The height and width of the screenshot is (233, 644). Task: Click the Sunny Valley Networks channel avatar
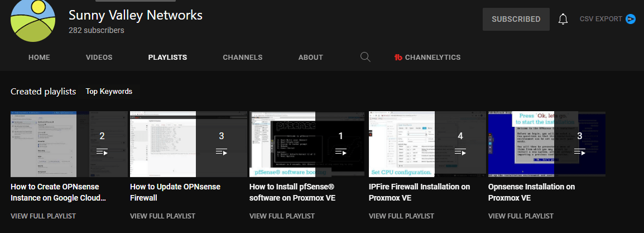(x=32, y=20)
